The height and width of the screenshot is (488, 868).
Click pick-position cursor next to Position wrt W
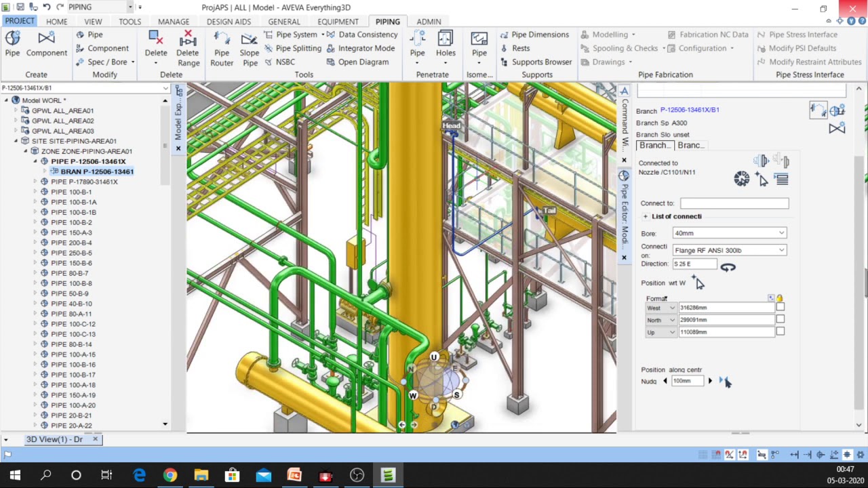point(699,283)
